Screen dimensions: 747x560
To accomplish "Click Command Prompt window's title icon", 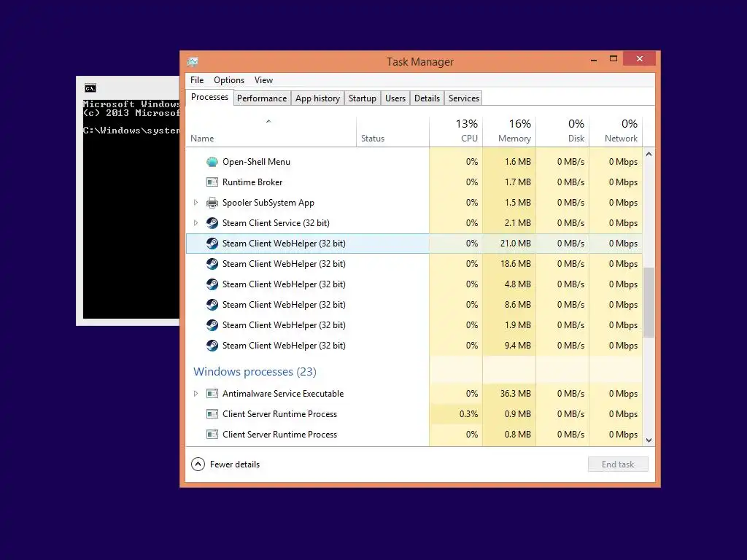I will 90,88.
